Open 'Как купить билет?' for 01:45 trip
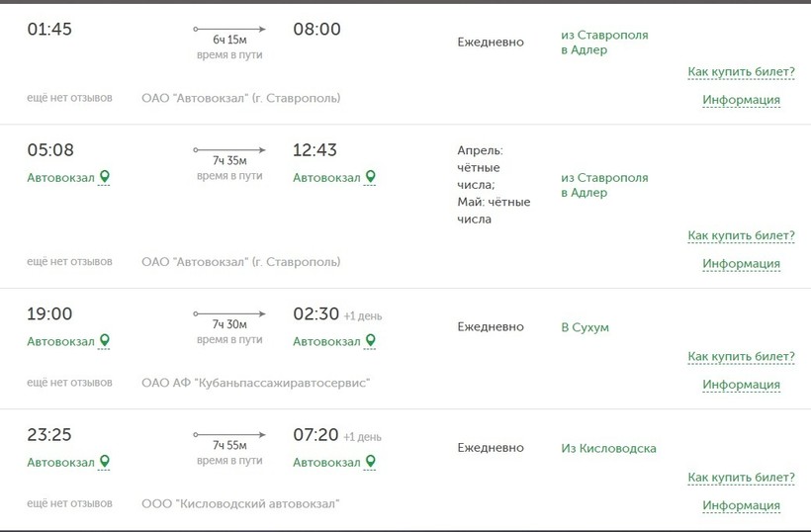The height and width of the screenshot is (532, 811). click(741, 72)
